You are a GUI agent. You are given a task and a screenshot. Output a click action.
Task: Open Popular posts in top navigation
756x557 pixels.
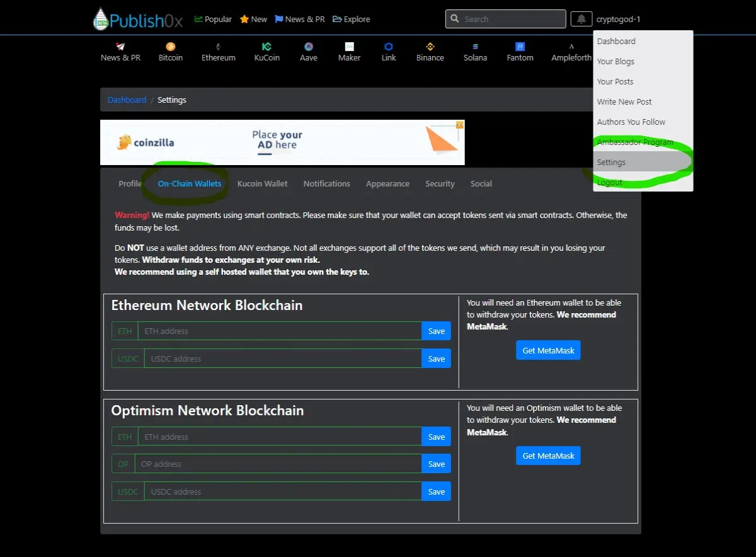213,19
